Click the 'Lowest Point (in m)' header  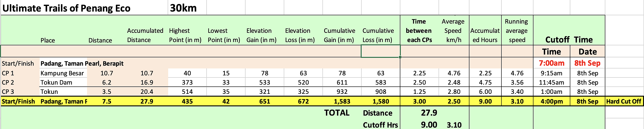(224, 35)
